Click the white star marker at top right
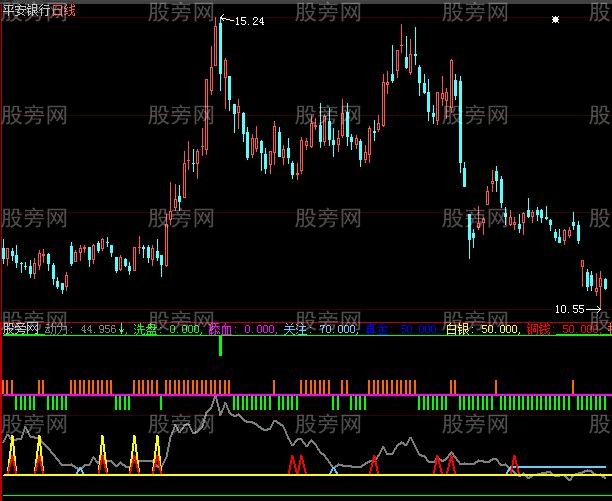 click(x=556, y=19)
